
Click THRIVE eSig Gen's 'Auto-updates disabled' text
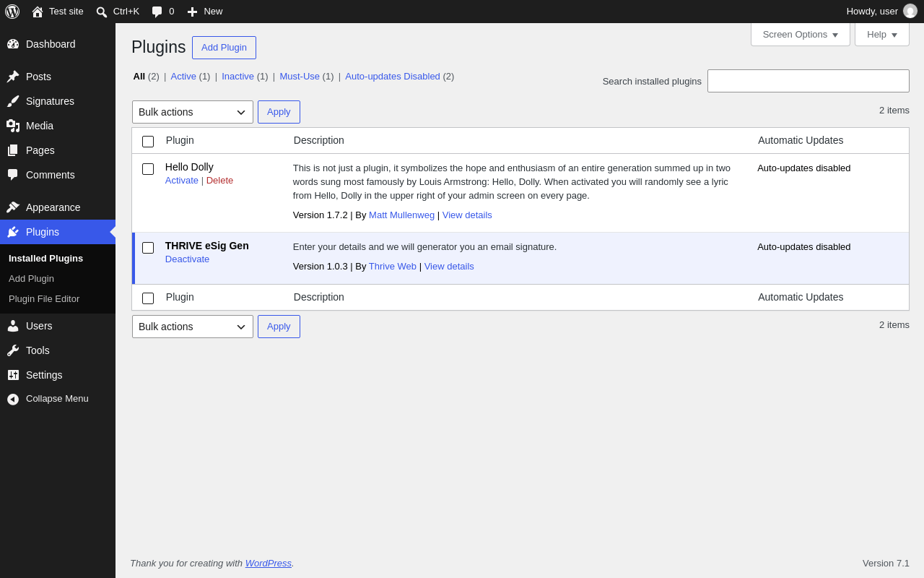804,247
